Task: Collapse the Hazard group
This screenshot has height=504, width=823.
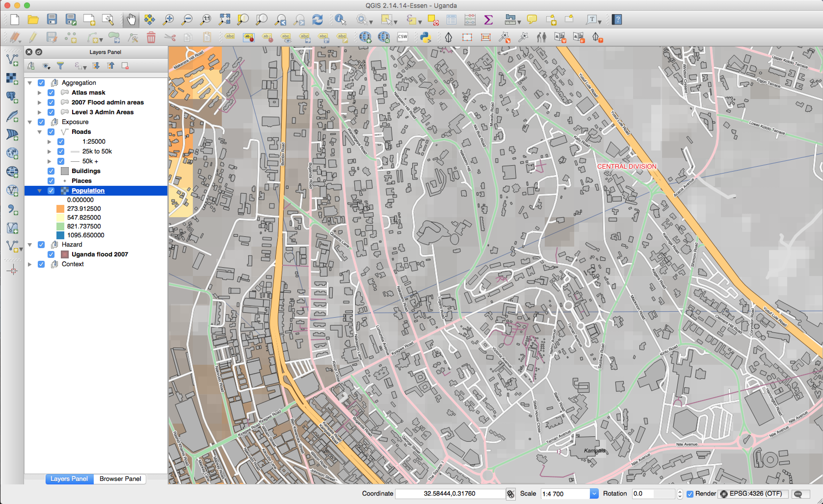Action: 30,245
